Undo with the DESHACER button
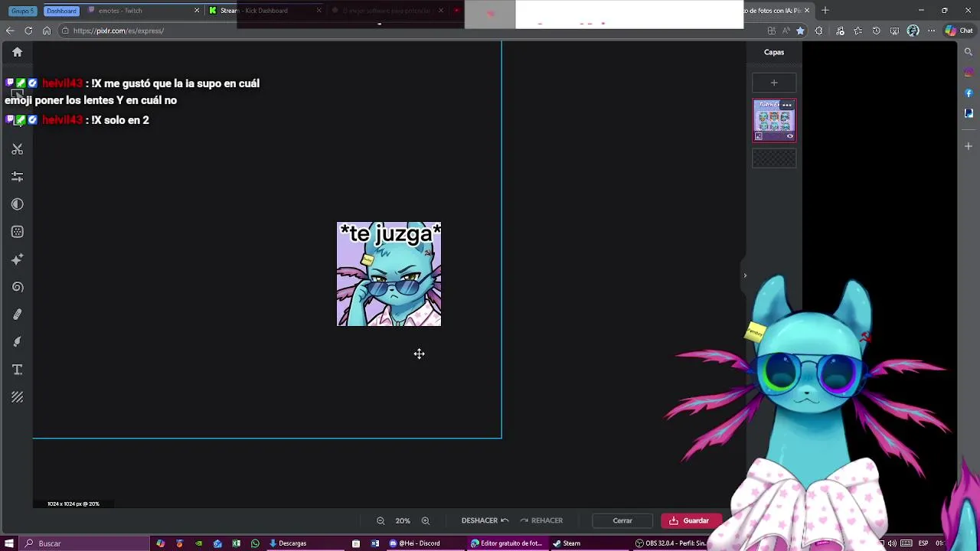Screen dimensions: 980x551 pyautogui.click(x=485, y=520)
